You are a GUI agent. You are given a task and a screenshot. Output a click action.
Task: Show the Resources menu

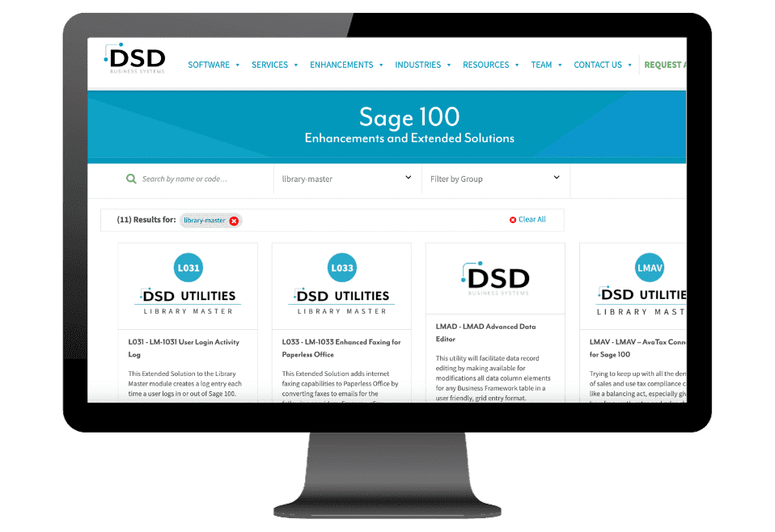(490, 65)
